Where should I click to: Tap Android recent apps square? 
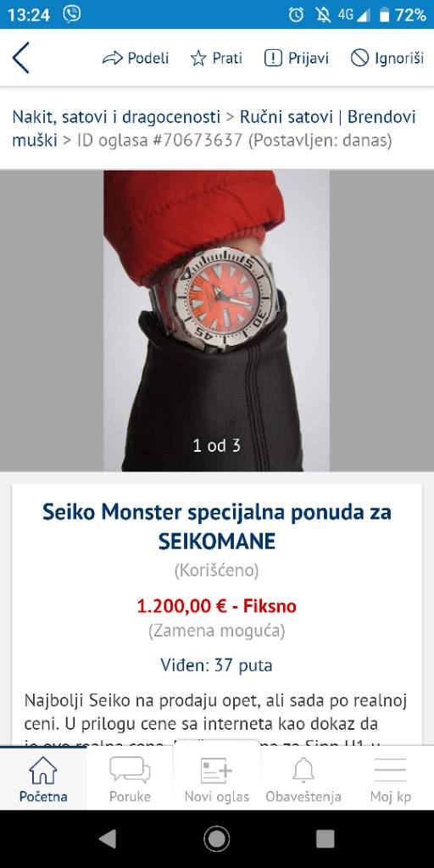pyautogui.click(x=325, y=839)
